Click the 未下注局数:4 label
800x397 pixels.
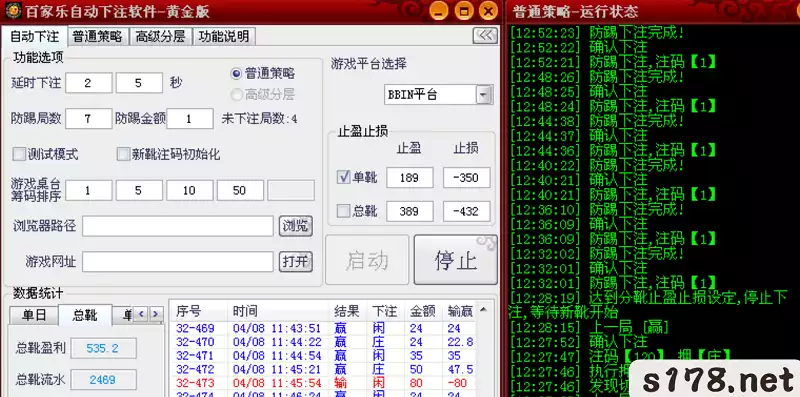[x=259, y=119]
